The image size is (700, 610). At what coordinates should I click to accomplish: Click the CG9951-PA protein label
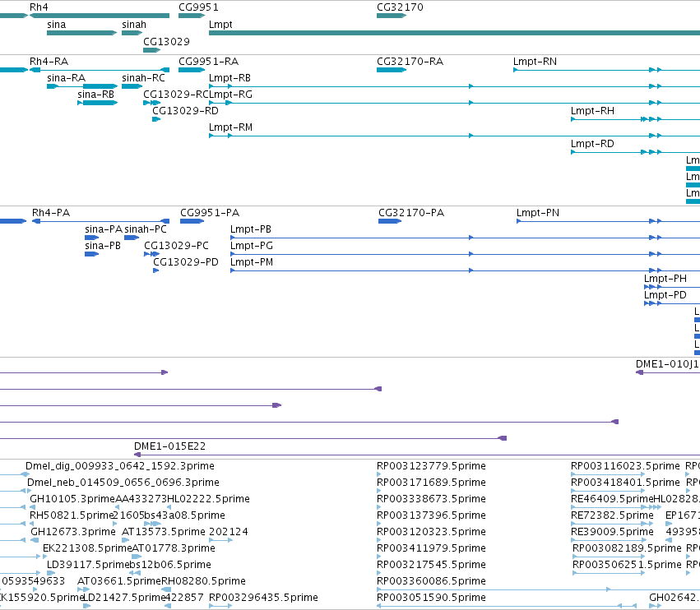pos(210,213)
